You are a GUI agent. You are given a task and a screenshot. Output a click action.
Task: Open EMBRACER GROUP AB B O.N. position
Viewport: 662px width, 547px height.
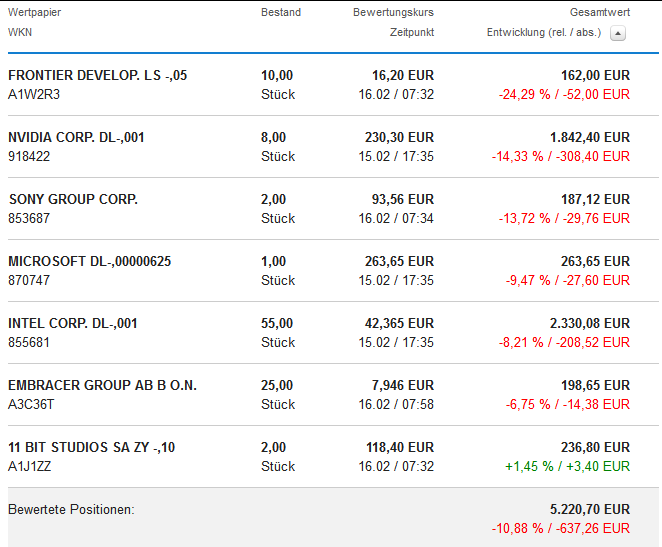pyautogui.click(x=102, y=385)
